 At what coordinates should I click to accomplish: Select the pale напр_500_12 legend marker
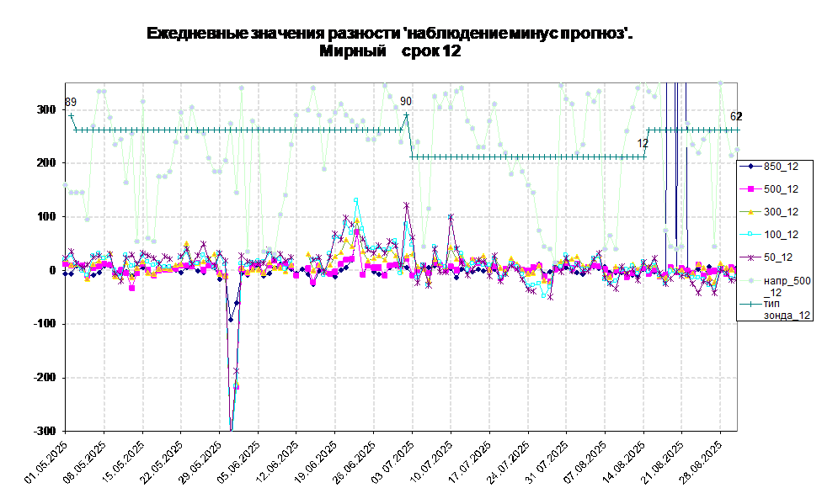[x=750, y=280]
